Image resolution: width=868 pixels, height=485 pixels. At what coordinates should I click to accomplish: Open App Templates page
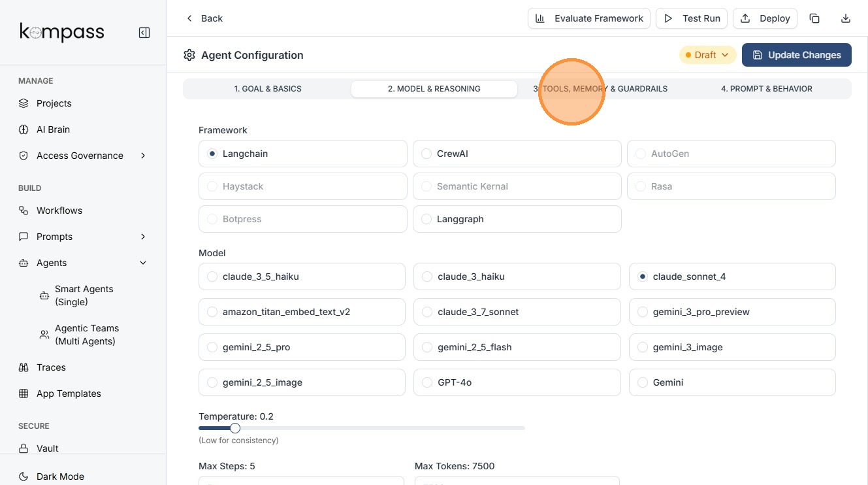(x=69, y=393)
